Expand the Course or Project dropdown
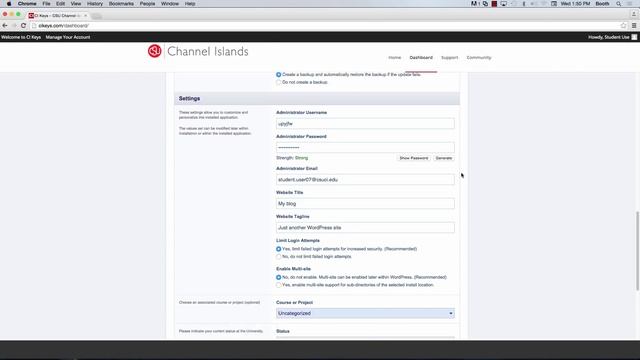640x360 pixels. [x=365, y=313]
